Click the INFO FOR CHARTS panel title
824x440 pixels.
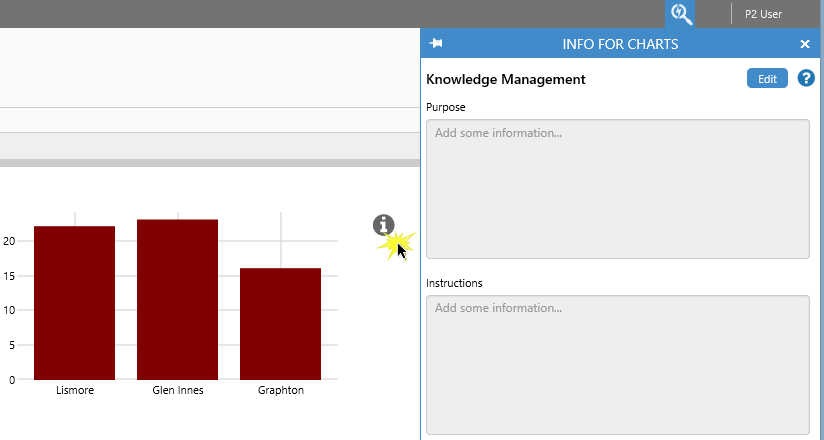point(620,44)
